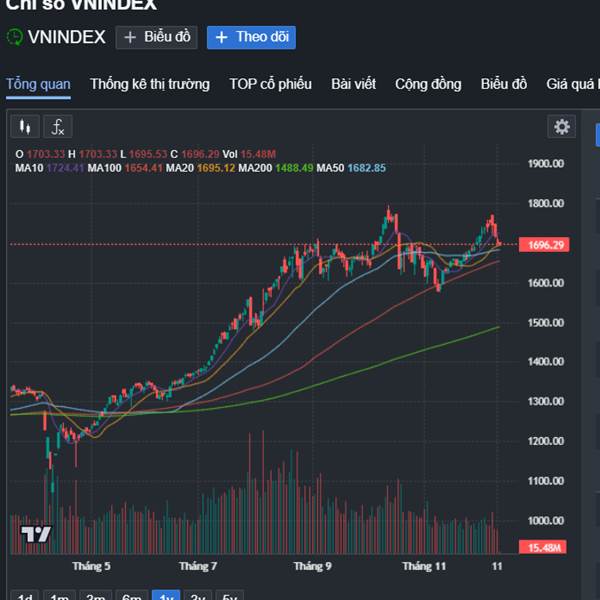Follow VNINDEX with Theo dõi button
Image resolution: width=600 pixels, height=600 pixels.
coord(251,38)
